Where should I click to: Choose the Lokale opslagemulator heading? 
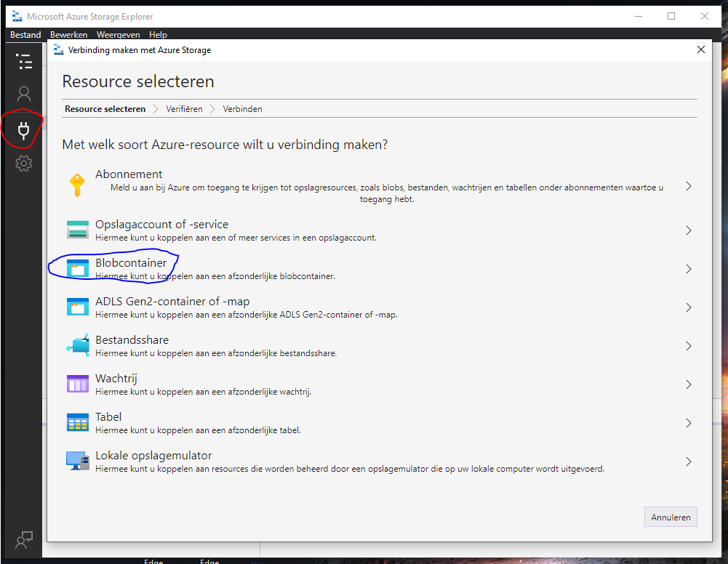click(x=153, y=456)
